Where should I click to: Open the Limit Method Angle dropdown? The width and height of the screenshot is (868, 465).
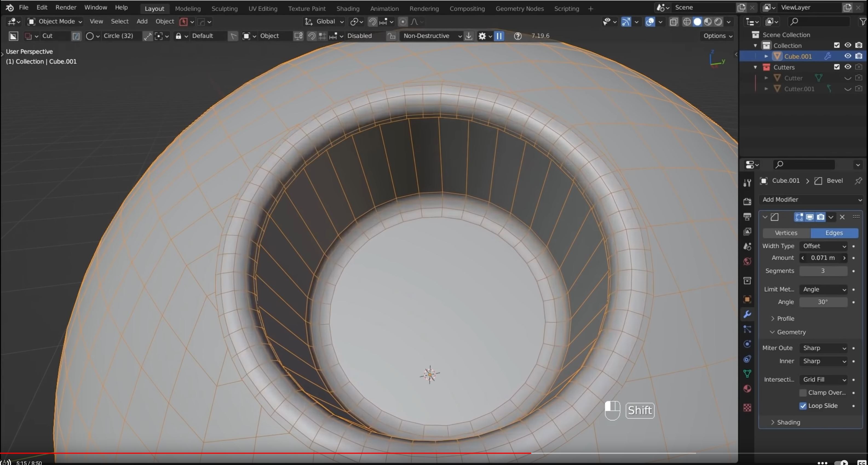824,289
